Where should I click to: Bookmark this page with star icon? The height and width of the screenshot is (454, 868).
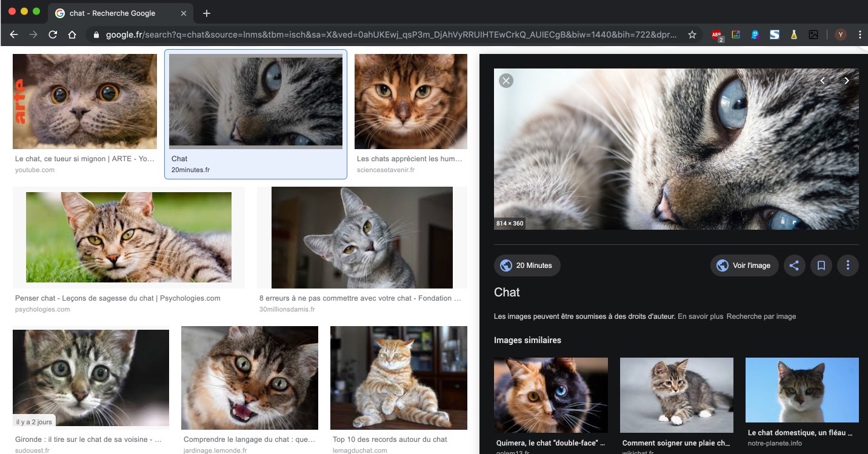(692, 35)
